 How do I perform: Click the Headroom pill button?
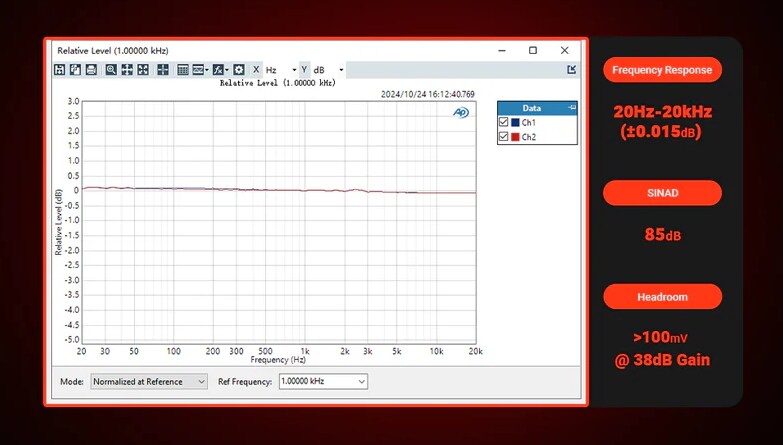[x=662, y=297]
